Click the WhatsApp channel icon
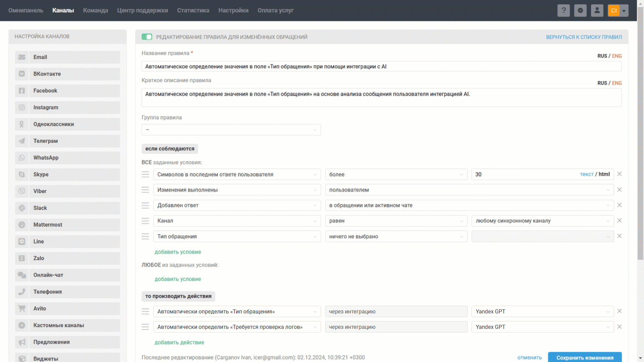 pyautogui.click(x=22, y=158)
